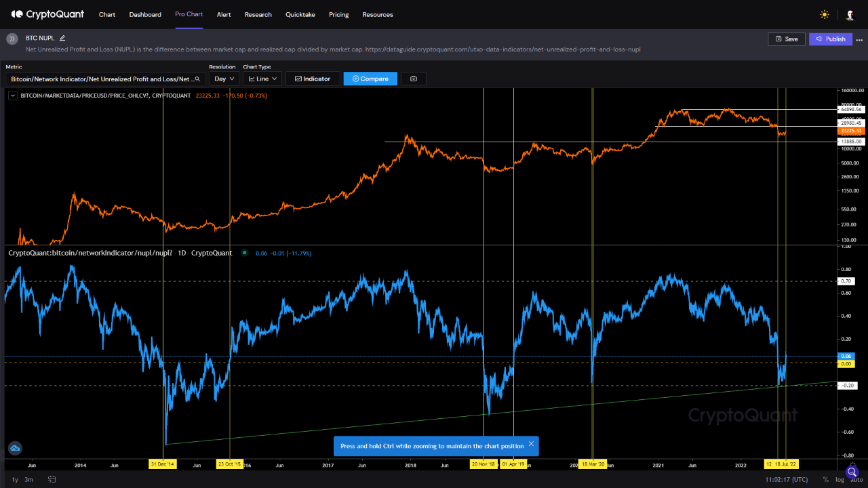Open more options via the ellipsis icon
The height and width of the screenshot is (488, 868).
[x=859, y=39]
